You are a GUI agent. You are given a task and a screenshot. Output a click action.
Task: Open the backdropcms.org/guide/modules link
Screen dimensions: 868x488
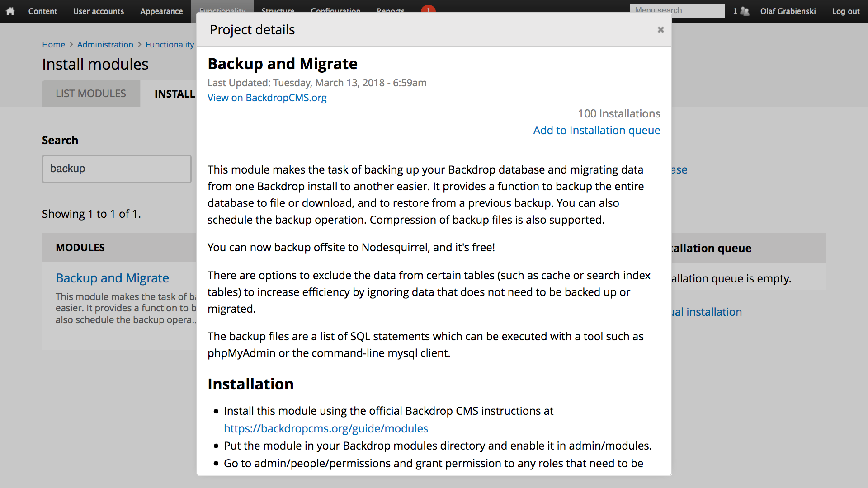(325, 428)
